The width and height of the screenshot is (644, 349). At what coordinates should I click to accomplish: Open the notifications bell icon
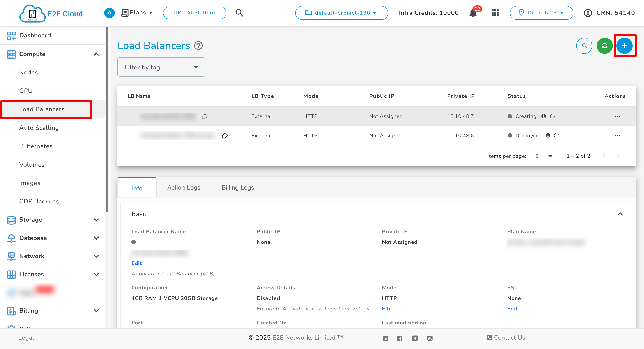pyautogui.click(x=472, y=13)
